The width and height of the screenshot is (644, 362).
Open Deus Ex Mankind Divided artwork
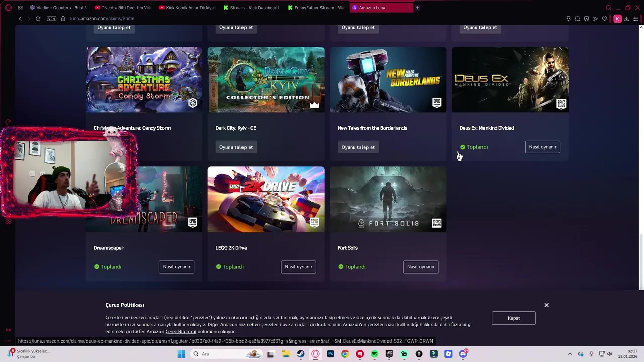coord(510,79)
